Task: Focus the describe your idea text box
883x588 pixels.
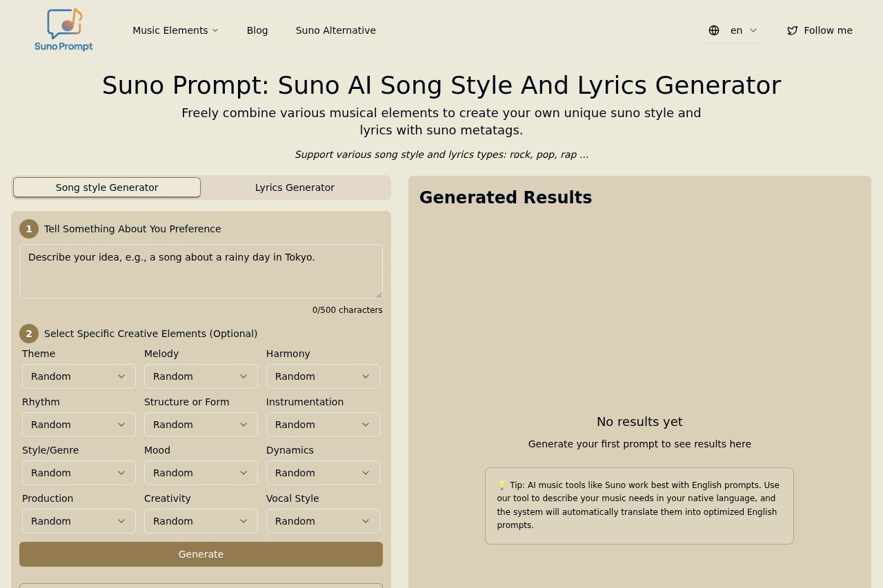Action: tap(201, 272)
